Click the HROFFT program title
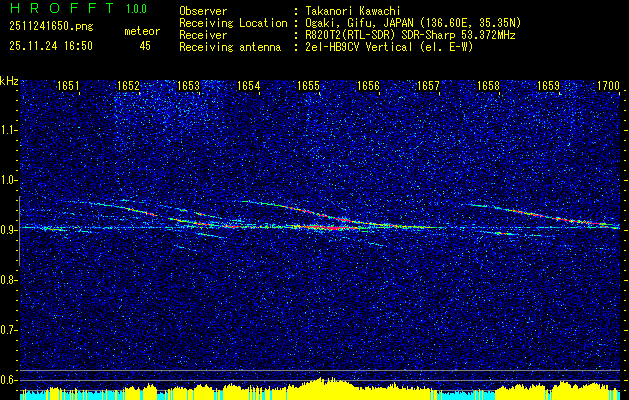Screen dimensions: 629x400 [62, 8]
